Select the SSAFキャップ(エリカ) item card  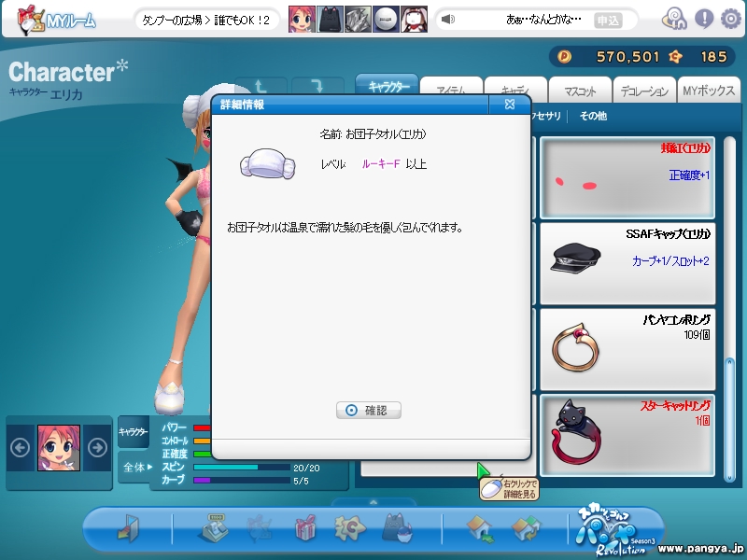tap(627, 263)
